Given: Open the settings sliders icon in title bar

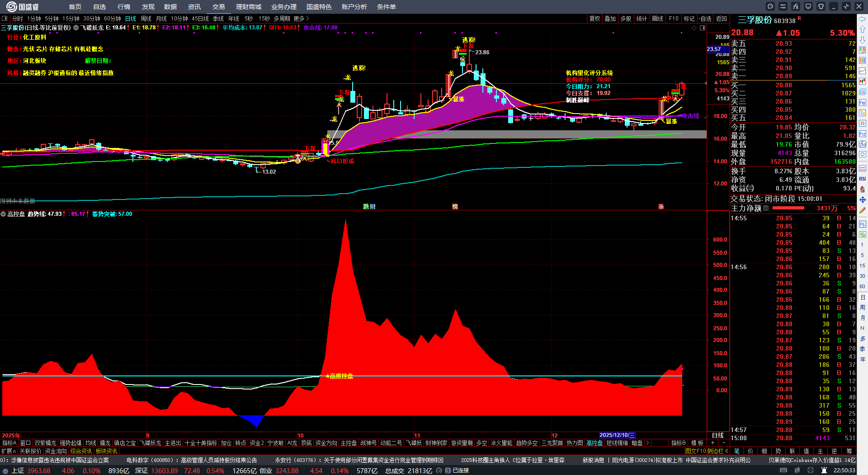Looking at the screenshot, I should tap(783, 6).
